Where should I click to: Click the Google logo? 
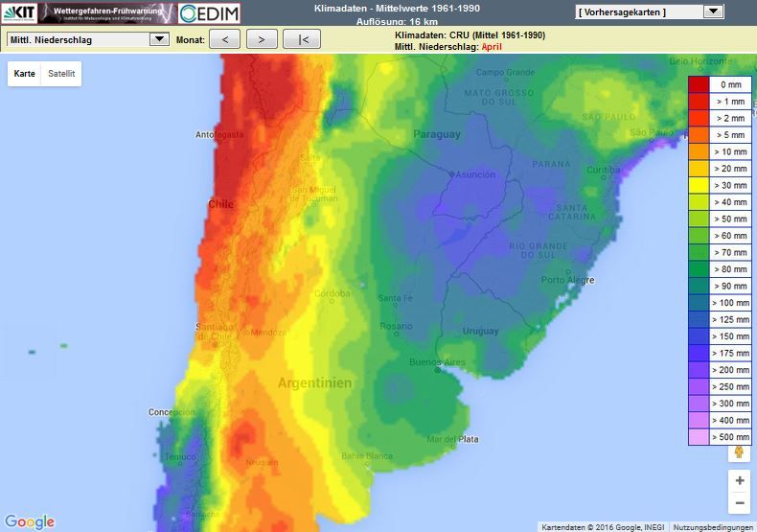(29, 521)
